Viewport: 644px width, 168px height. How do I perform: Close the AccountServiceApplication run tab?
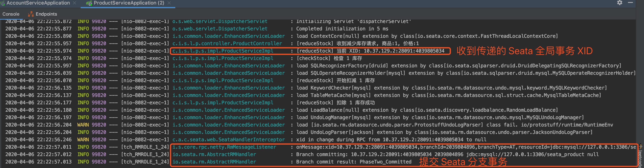(x=74, y=3)
